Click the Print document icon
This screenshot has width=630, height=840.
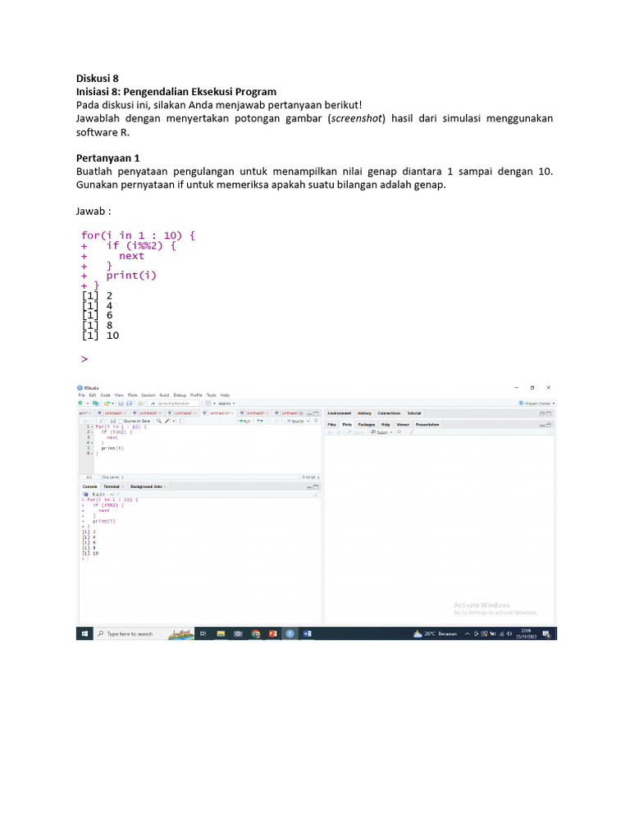[x=140, y=404]
